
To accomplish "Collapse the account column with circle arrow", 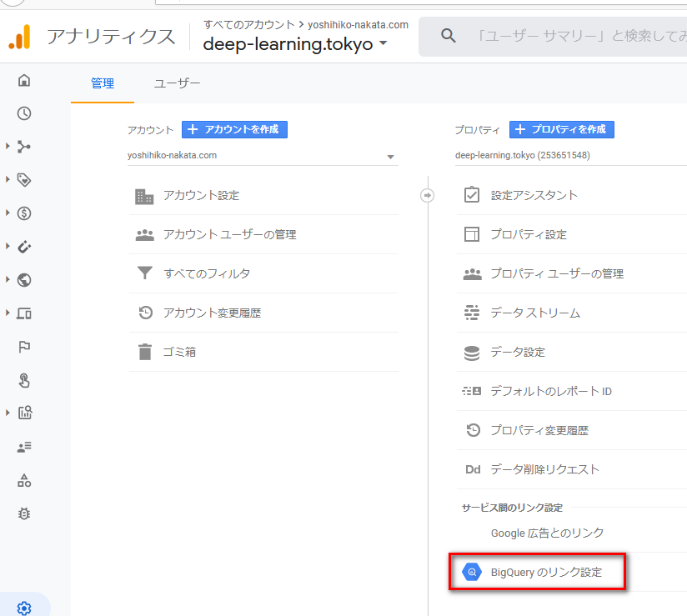I will click(427, 195).
